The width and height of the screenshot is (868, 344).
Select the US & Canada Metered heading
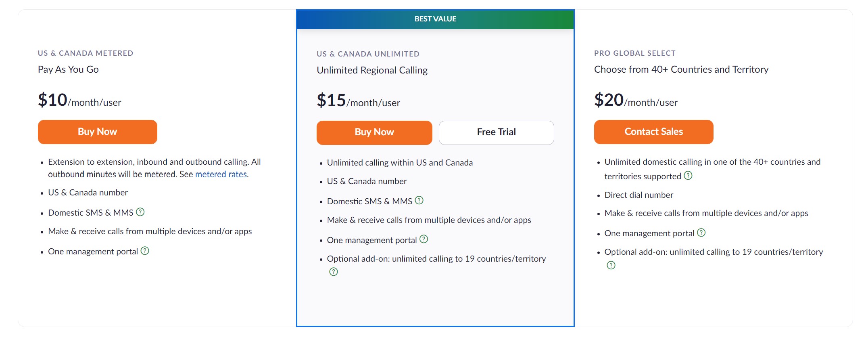coord(86,53)
